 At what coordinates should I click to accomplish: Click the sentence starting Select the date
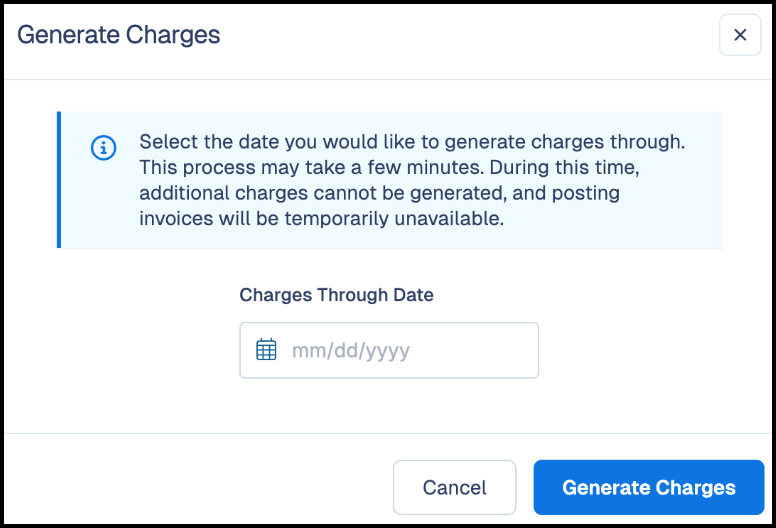[x=412, y=142]
